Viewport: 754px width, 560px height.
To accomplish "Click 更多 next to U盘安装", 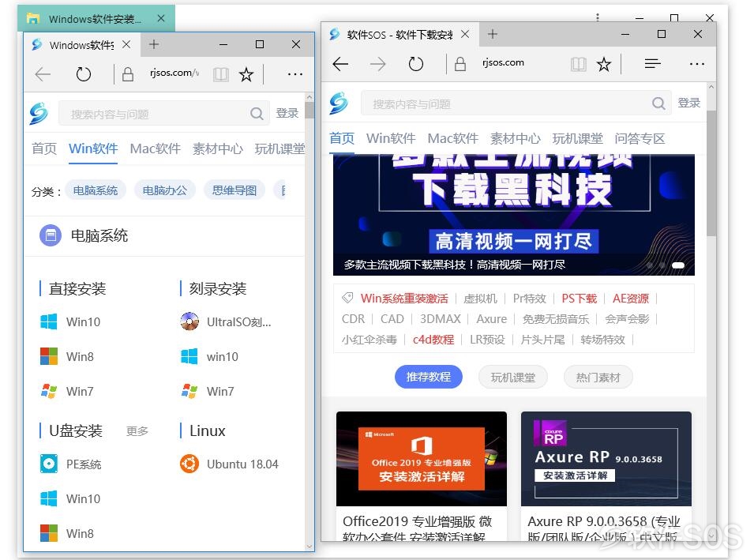I will tap(137, 431).
